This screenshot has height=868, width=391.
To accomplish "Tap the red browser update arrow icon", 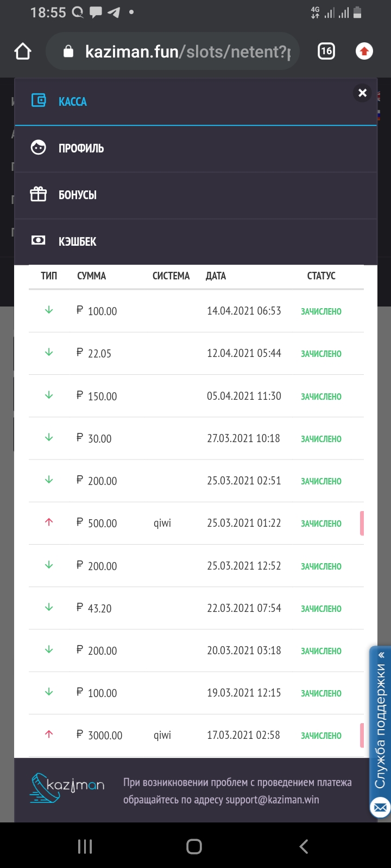I will pos(364,52).
